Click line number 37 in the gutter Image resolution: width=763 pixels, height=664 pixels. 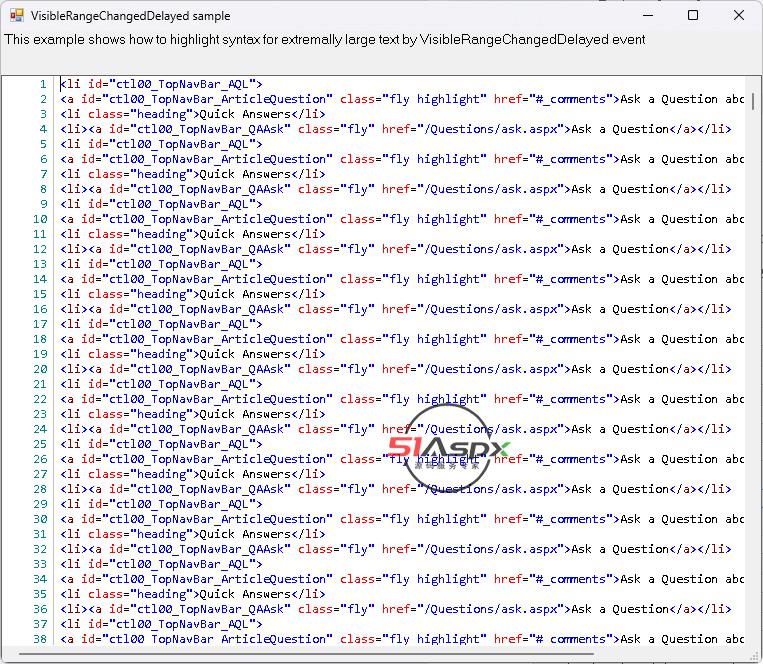tap(40, 624)
